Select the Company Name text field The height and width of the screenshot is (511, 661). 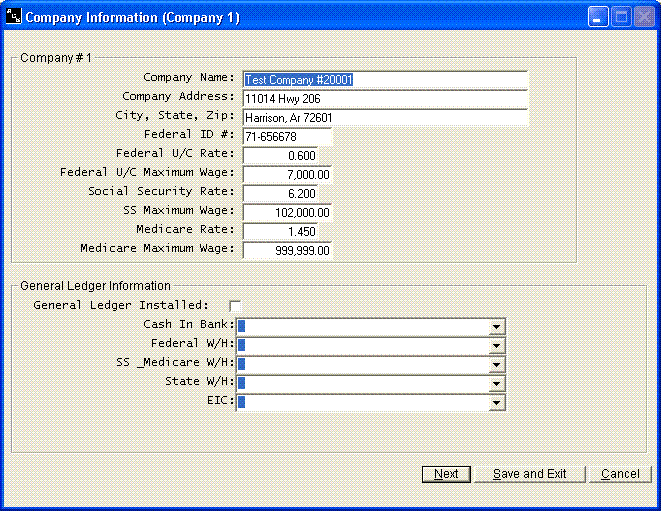coord(384,80)
